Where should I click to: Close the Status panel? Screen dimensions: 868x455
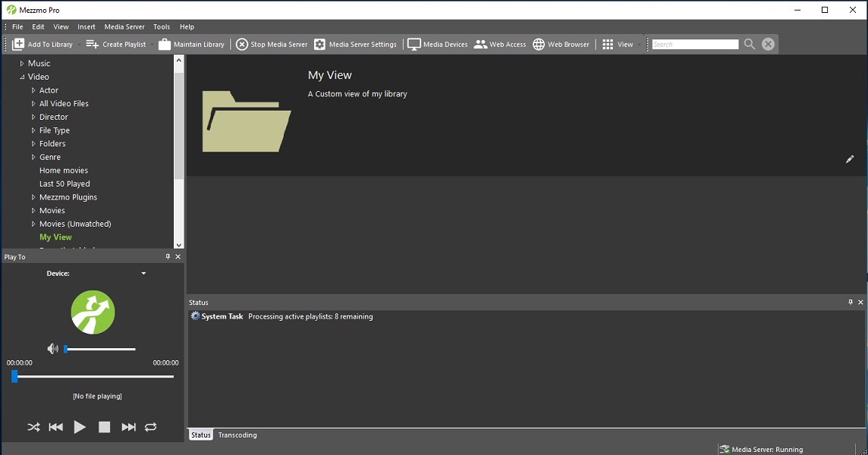pos(860,303)
